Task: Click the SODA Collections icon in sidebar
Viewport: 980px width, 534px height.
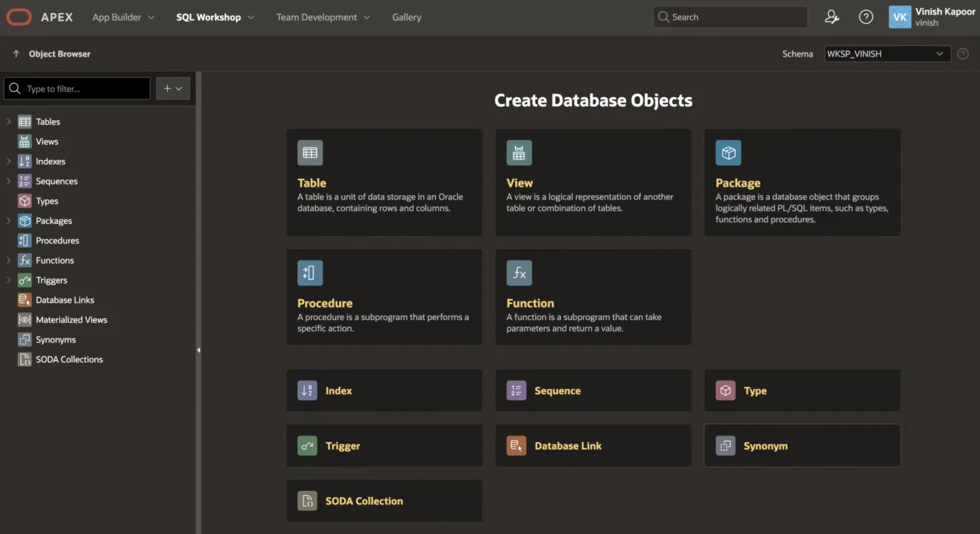Action: (24, 360)
